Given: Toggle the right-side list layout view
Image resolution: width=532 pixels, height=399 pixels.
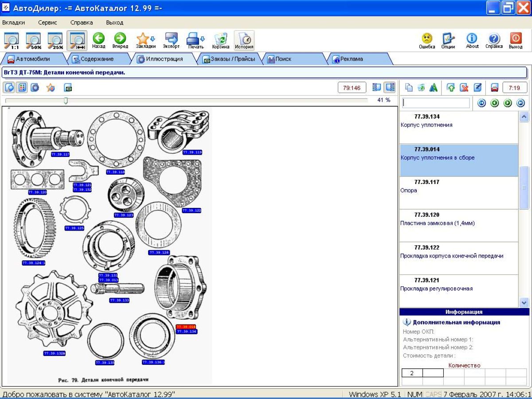Looking at the screenshot, I should pos(390,87).
